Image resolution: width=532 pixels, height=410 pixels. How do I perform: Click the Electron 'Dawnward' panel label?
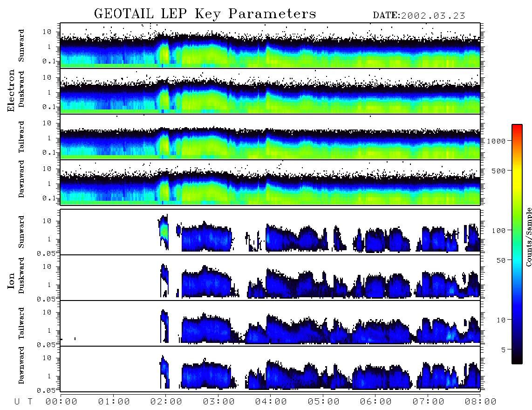pos(21,179)
